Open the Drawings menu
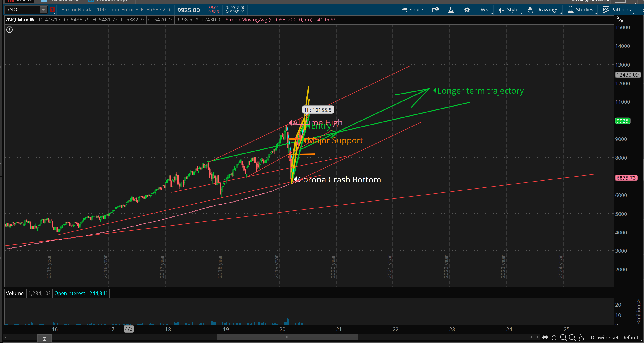 pos(543,10)
